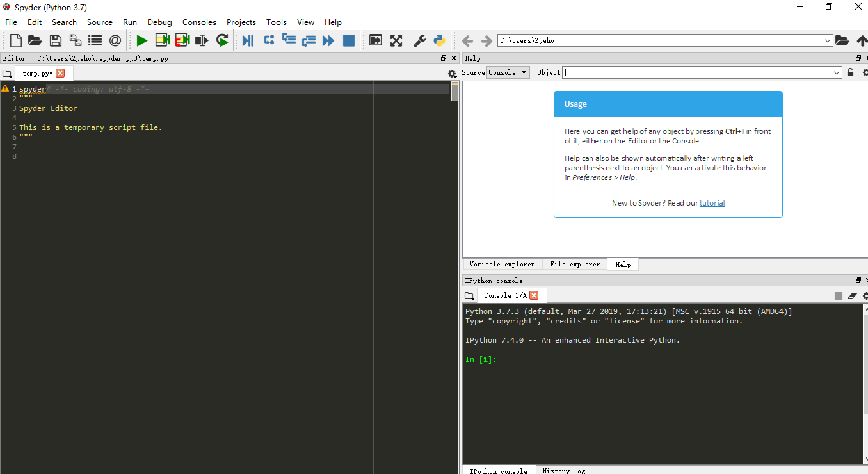This screenshot has height=474, width=868.
Task: Clear console with the eraser icon
Action: pyautogui.click(x=852, y=296)
